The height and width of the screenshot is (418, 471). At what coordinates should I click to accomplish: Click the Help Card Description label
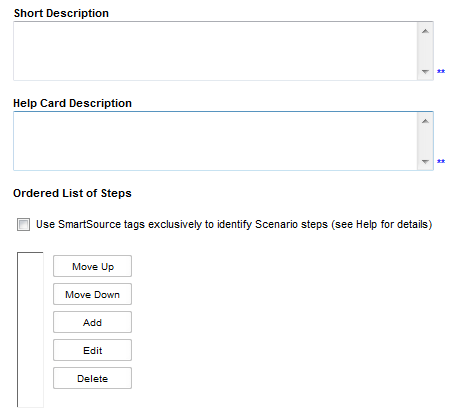click(x=72, y=103)
